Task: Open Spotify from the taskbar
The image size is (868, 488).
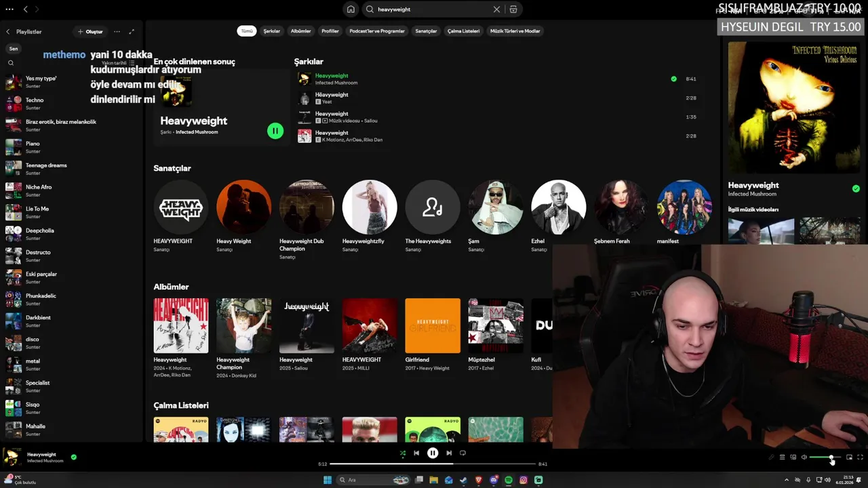Action: (509, 480)
